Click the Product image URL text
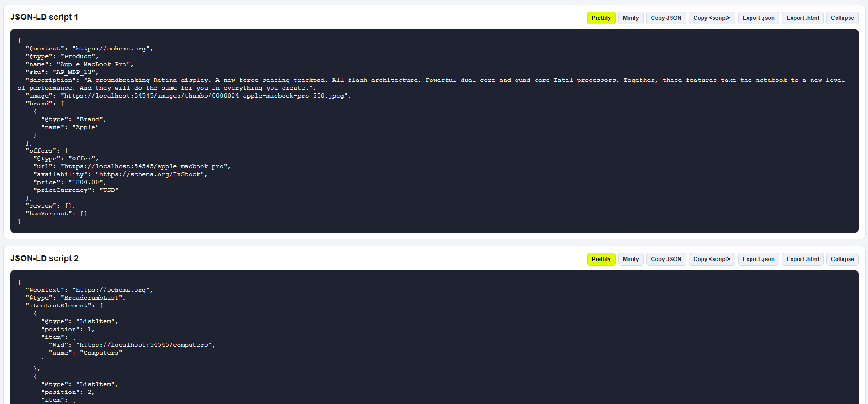868x404 pixels. pos(206,96)
